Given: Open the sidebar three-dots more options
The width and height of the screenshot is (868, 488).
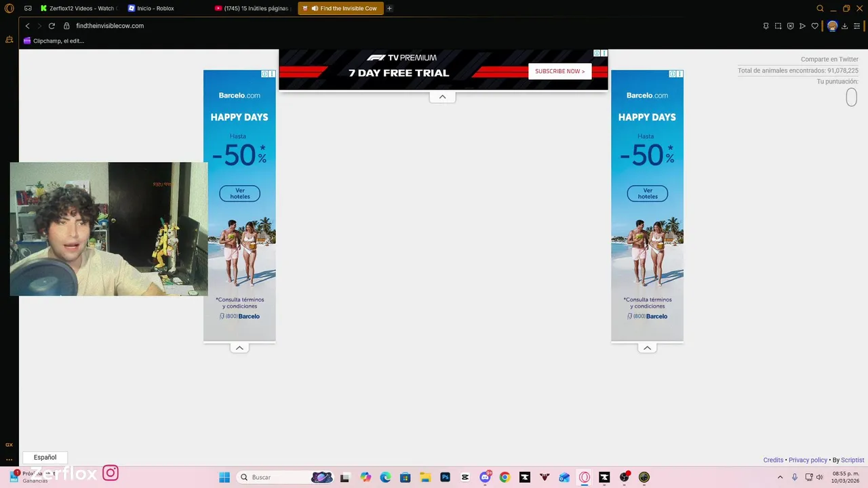Looking at the screenshot, I should [x=9, y=459].
